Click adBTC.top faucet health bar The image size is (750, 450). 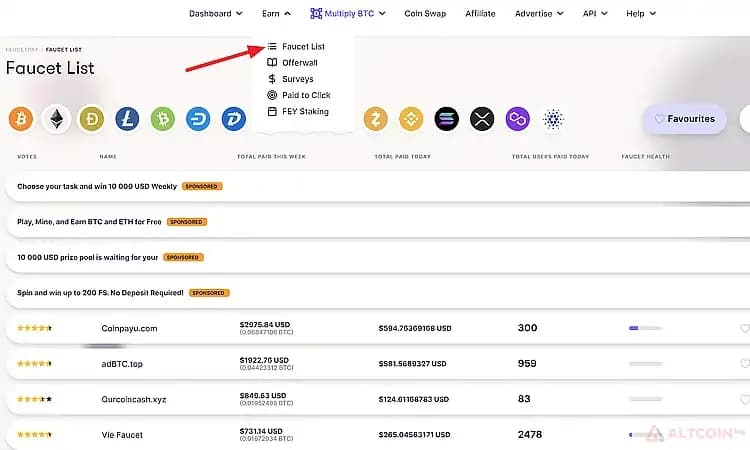646,364
